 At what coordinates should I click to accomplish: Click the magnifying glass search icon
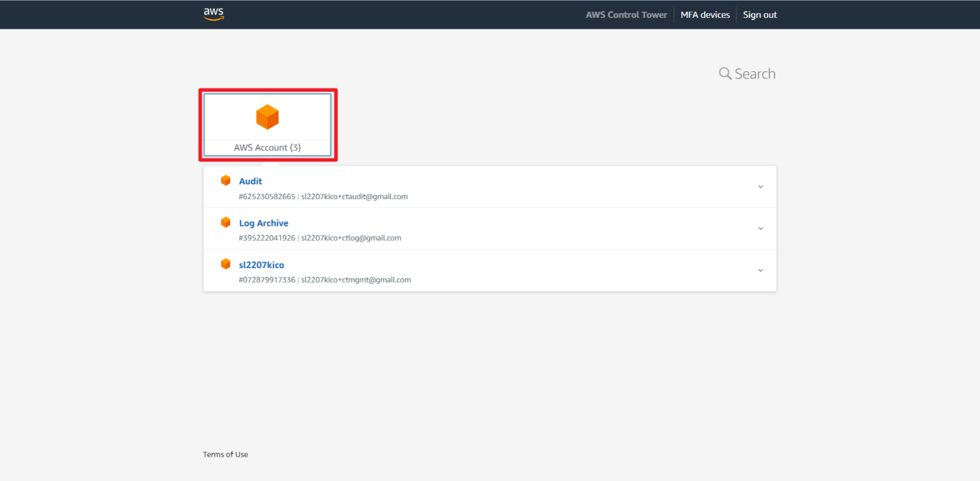[724, 73]
